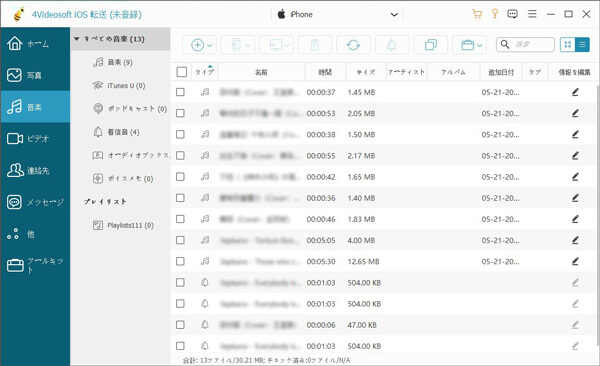
Task: Sort by the 追加日付 (Date added) column header
Action: click(x=501, y=72)
